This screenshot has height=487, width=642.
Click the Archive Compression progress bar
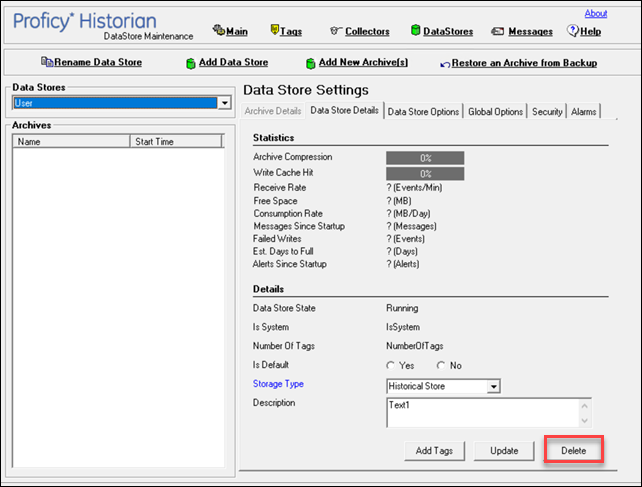pyautogui.click(x=425, y=158)
